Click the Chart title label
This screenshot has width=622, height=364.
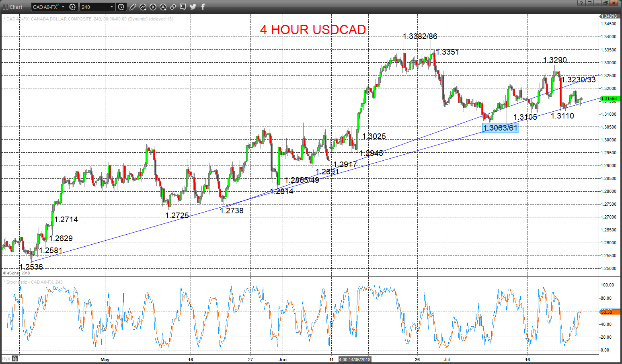16,7
